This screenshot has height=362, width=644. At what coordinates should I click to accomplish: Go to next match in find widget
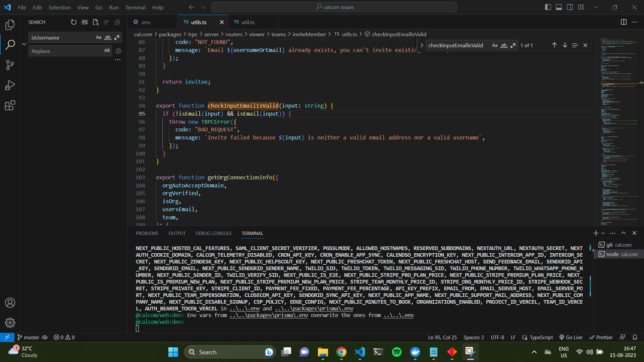click(x=565, y=45)
